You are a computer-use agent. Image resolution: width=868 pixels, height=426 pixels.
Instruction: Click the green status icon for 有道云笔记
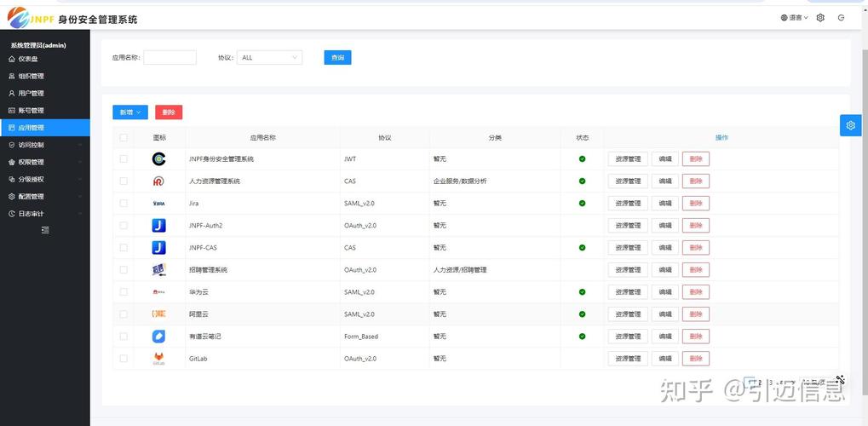[x=583, y=337]
